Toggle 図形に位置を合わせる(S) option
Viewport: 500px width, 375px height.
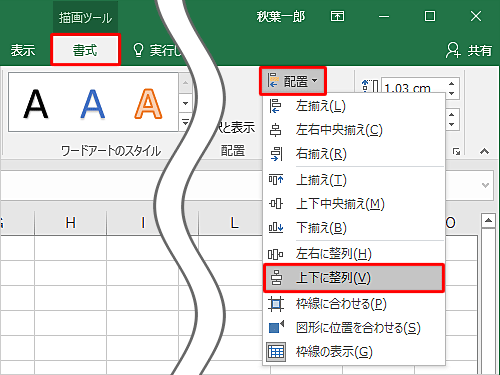point(354,328)
